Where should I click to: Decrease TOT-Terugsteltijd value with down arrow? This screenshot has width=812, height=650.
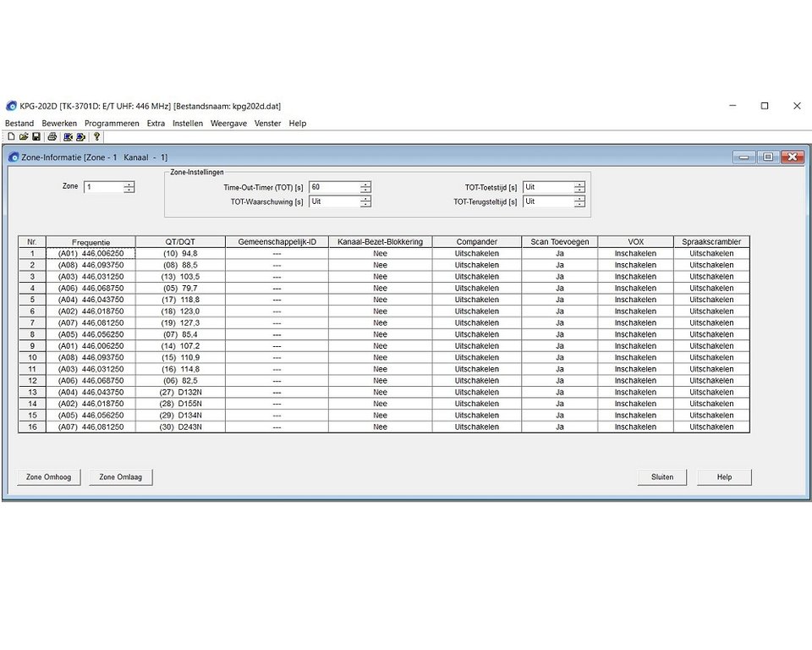(x=579, y=205)
